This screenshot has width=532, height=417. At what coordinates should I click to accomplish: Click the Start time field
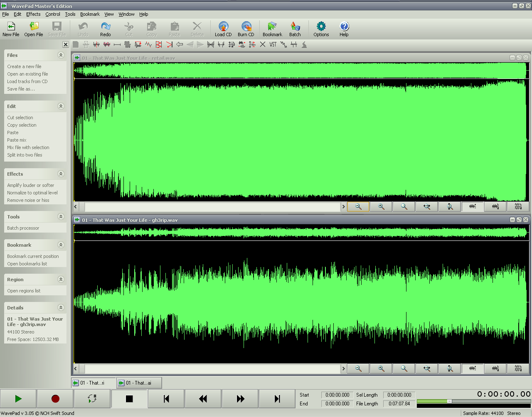point(337,395)
